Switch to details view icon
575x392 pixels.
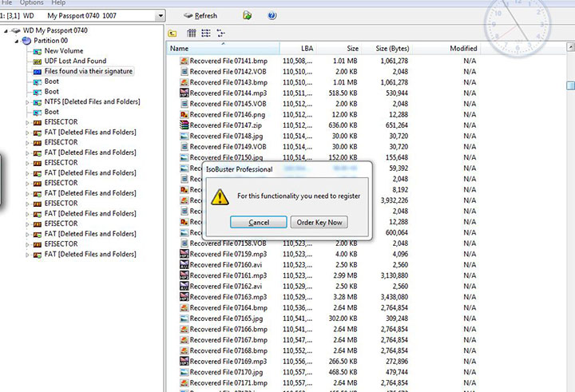(192, 34)
